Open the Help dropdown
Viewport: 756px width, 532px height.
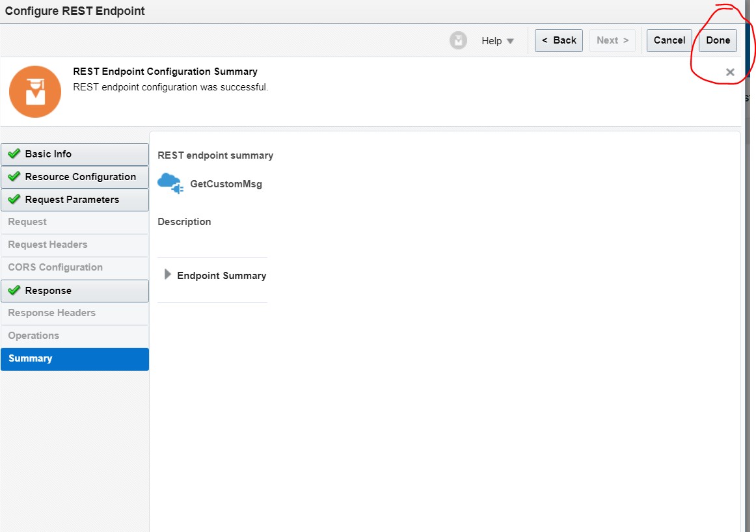496,40
